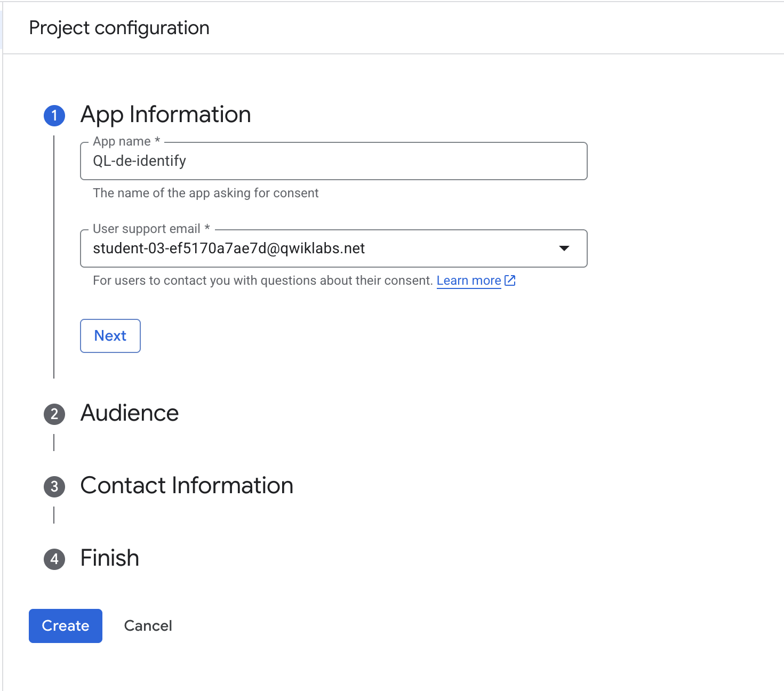Expand the Contact Information step

point(186,486)
